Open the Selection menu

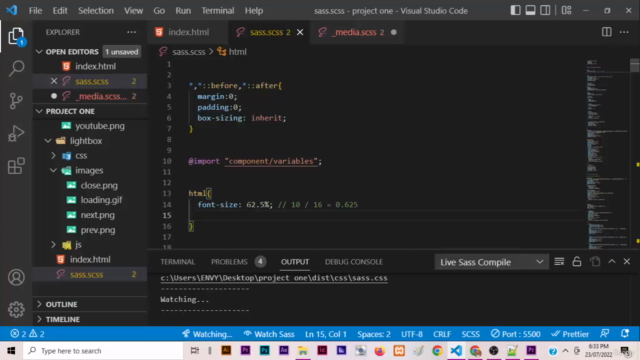96,11
